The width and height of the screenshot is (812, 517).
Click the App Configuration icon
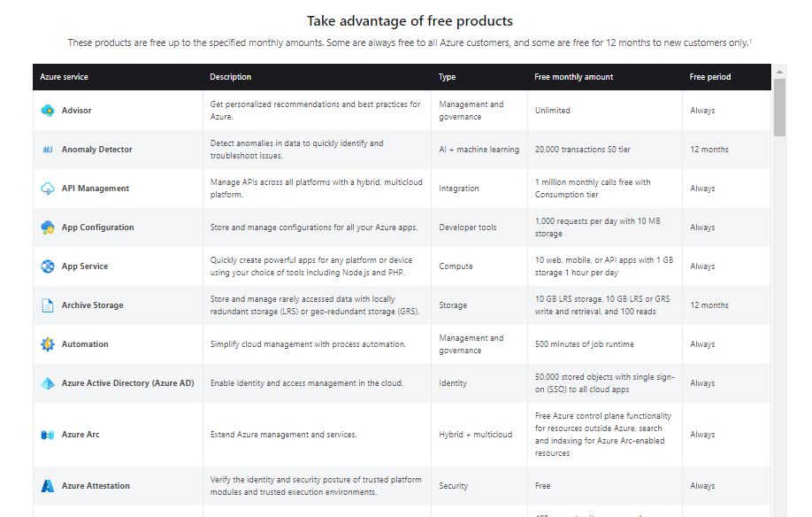tap(48, 228)
